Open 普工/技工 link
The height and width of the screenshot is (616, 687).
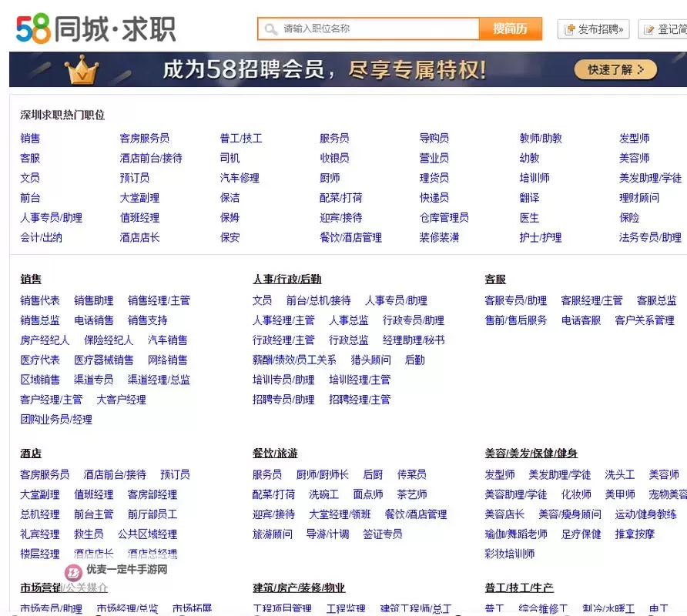241,139
